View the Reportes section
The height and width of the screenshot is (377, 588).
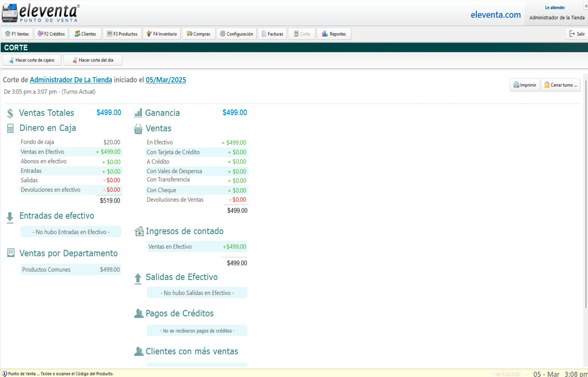334,34
